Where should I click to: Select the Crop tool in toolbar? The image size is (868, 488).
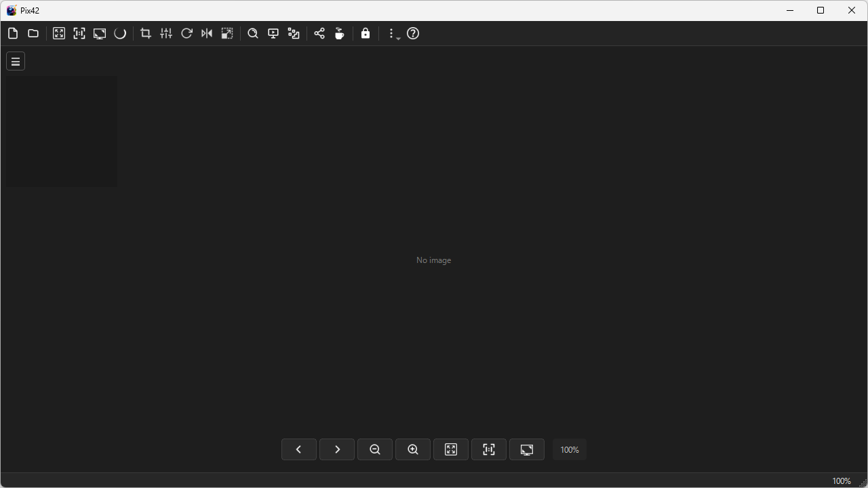coord(146,33)
